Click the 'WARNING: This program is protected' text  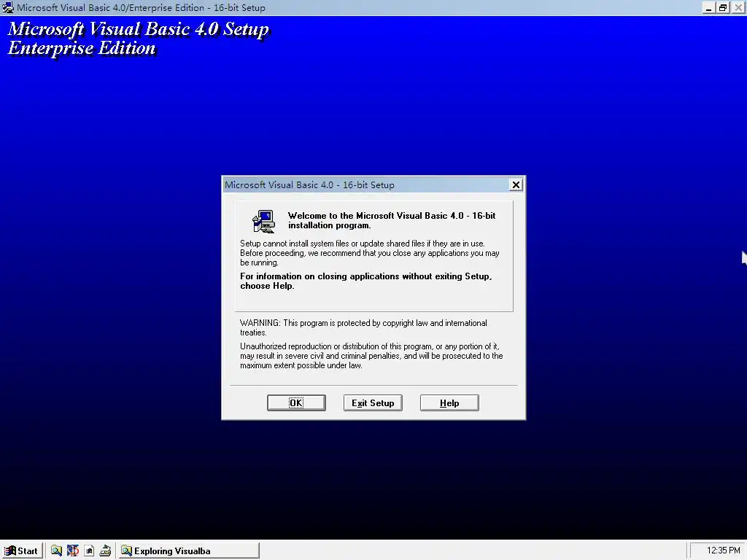tap(363, 327)
